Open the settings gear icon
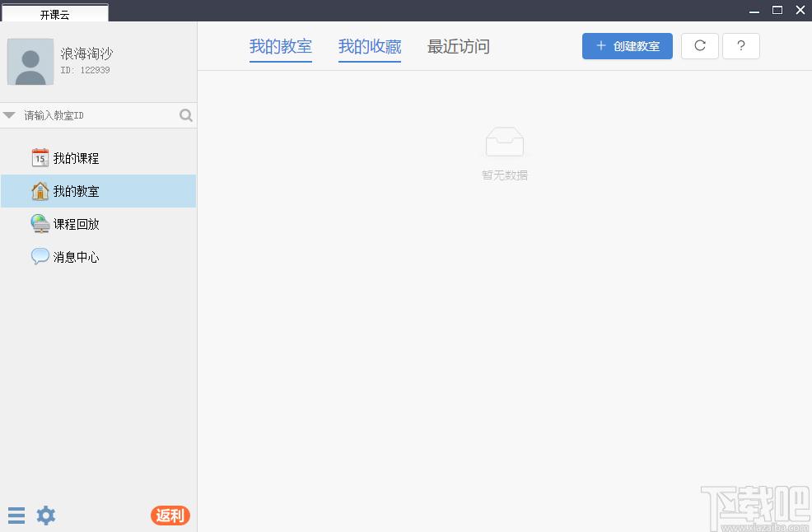The height and width of the screenshot is (532, 812). pyautogui.click(x=45, y=516)
